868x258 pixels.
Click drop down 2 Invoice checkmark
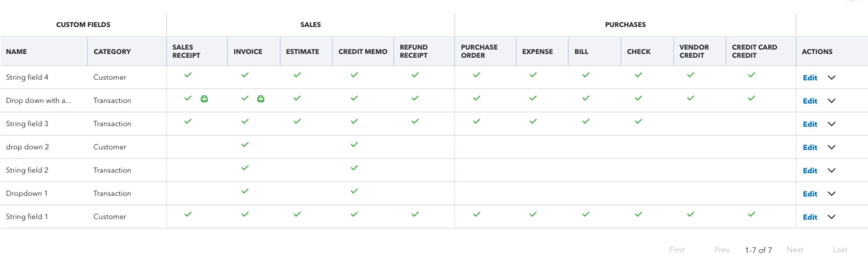[245, 144]
